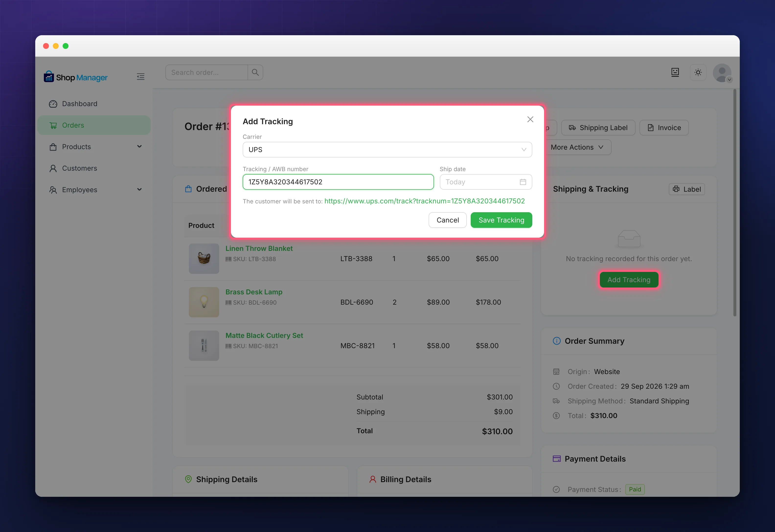
Task: Click the Payment Details card icon
Action: pyautogui.click(x=557, y=459)
